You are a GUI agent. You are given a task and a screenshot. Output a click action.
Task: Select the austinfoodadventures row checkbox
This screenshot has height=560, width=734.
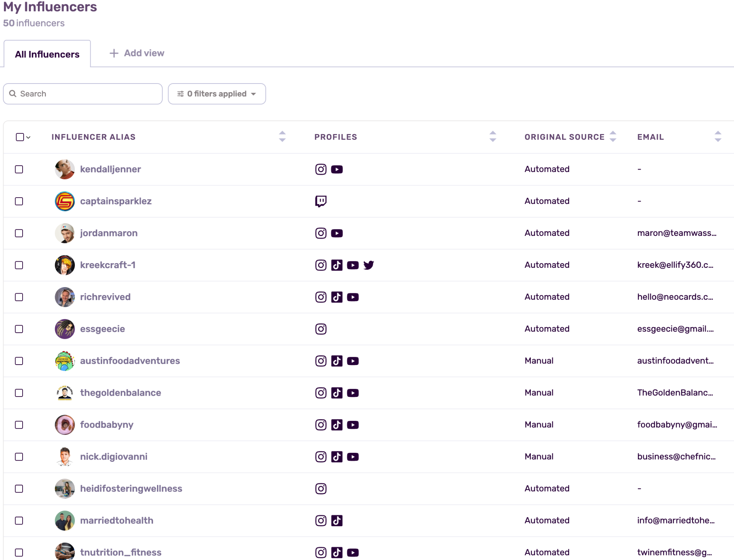[19, 361]
